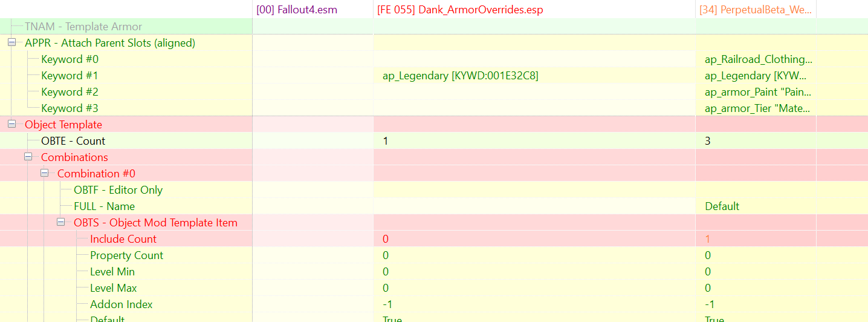
Task: Click Addon Index -1 in PerpetualBeta column
Action: [710, 304]
